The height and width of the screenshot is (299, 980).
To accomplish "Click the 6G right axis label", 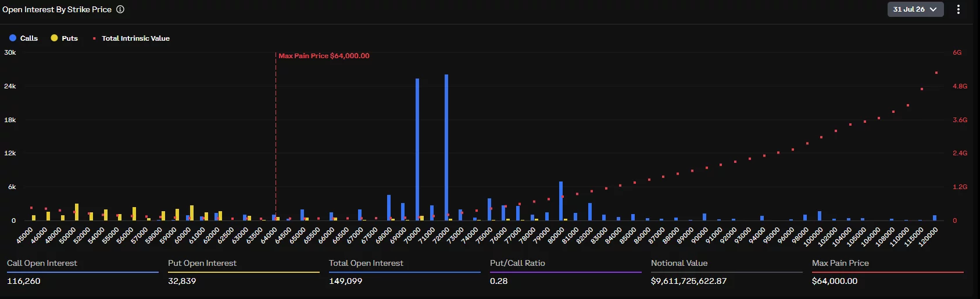I will [x=957, y=52].
